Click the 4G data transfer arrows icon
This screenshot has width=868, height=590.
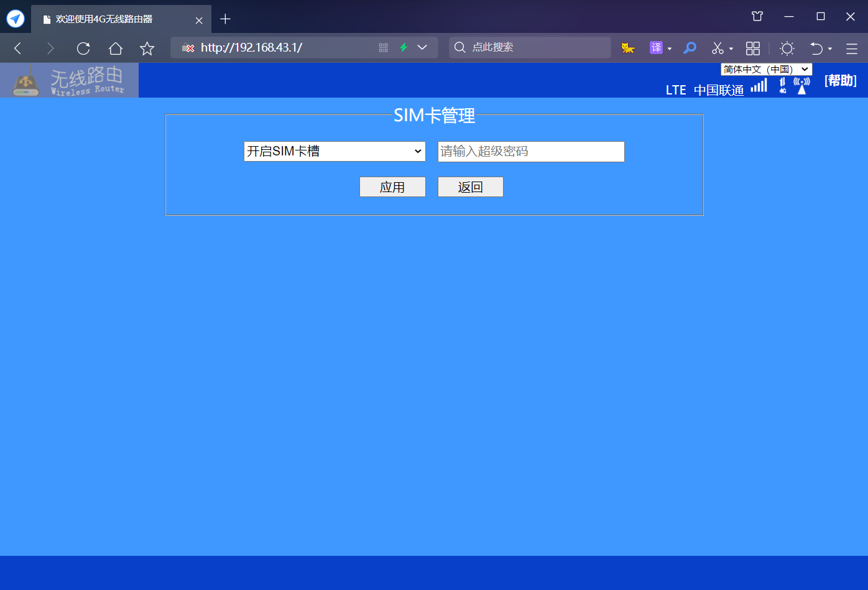[x=783, y=86]
